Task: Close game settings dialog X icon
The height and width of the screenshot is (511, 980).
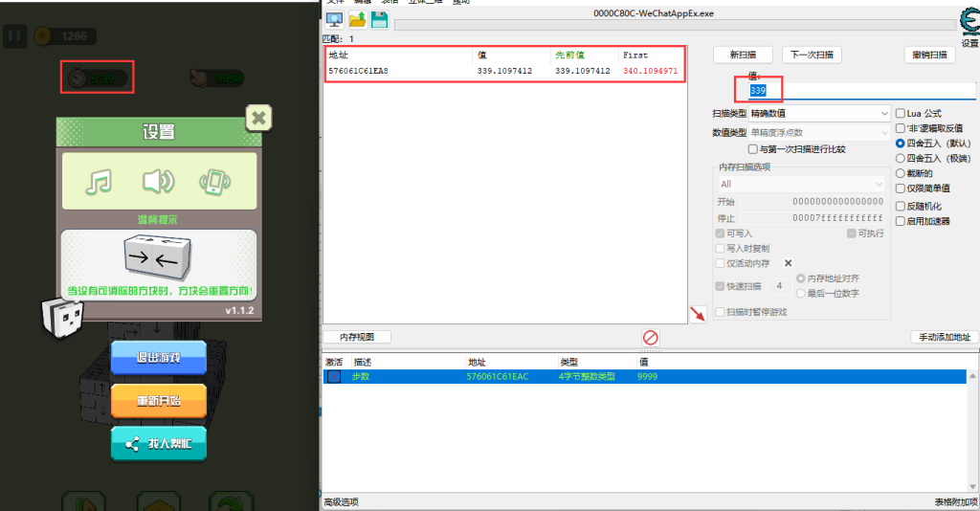Action: tap(258, 118)
